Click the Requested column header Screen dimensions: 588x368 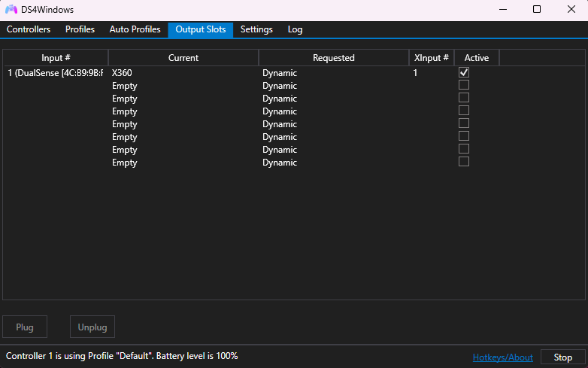point(333,58)
